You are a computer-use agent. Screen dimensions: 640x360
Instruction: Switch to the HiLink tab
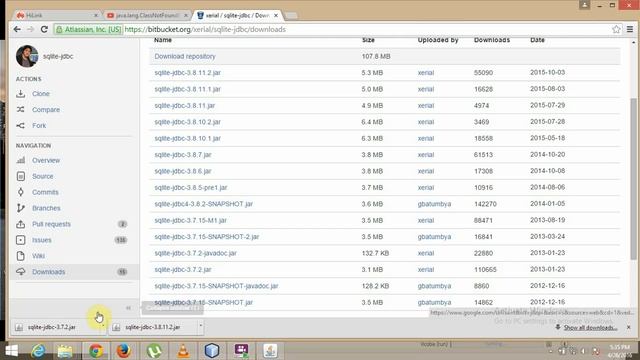(57, 15)
